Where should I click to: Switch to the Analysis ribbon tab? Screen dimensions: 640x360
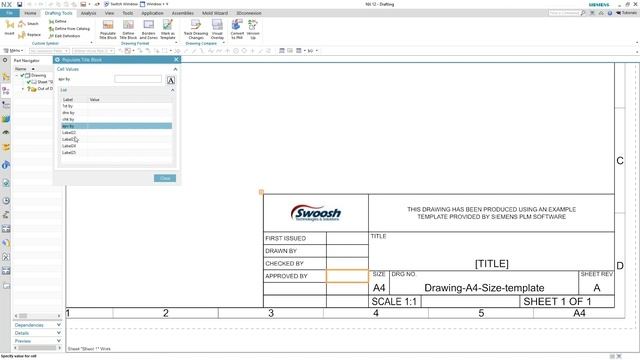[88, 13]
